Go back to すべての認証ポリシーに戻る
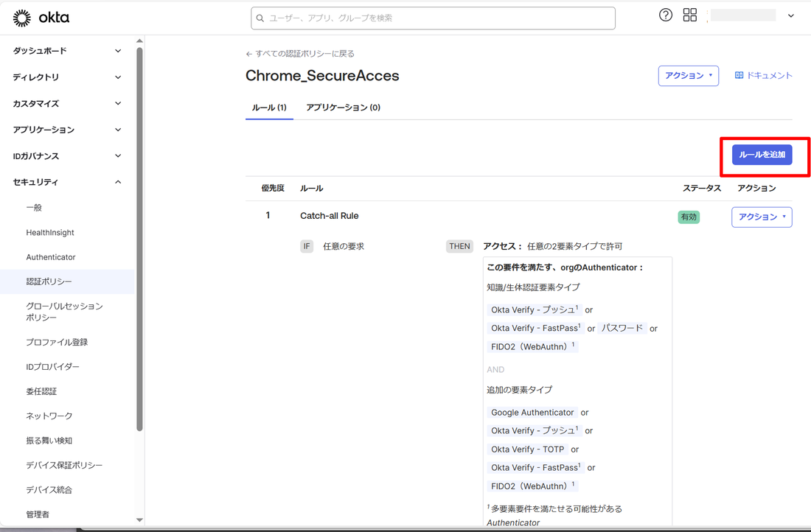Image resolution: width=811 pixels, height=532 pixels. coord(300,54)
